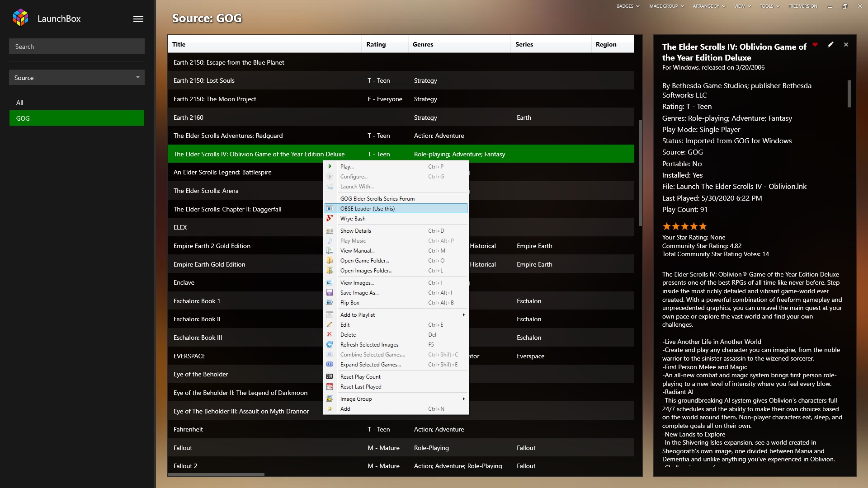868x488 pixels.
Task: Open the Image Group top dropdown
Action: pyautogui.click(x=666, y=6)
